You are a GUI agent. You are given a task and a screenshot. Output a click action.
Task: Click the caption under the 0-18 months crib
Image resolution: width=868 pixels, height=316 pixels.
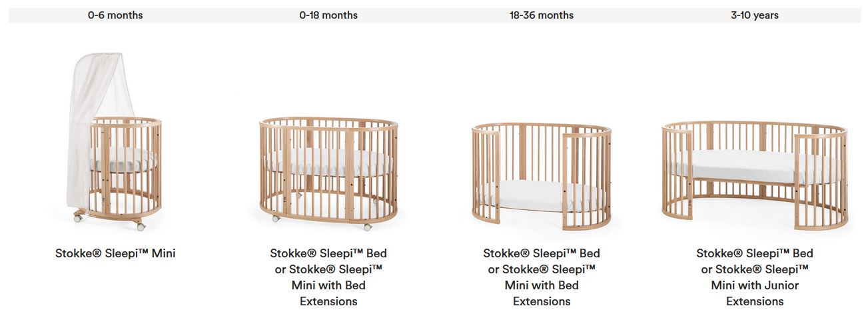[328, 277]
